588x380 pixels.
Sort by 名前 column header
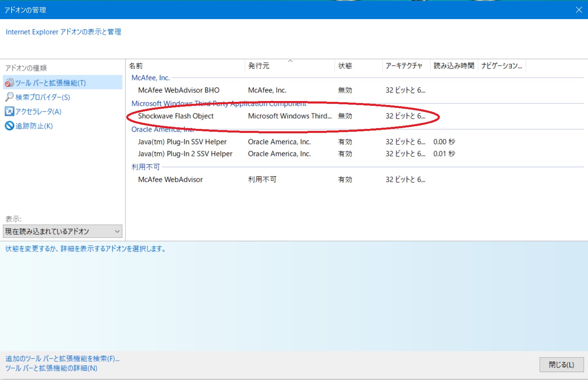(x=185, y=66)
